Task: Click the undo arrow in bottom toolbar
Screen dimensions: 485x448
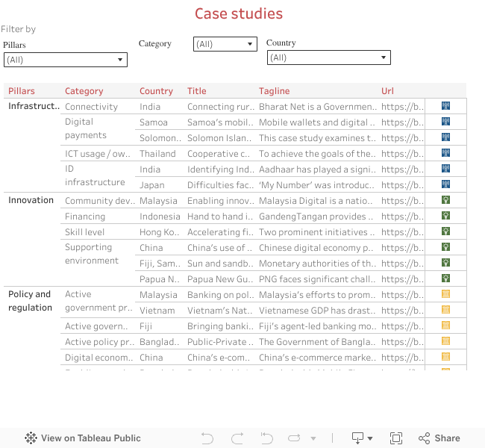Action: [x=207, y=438]
